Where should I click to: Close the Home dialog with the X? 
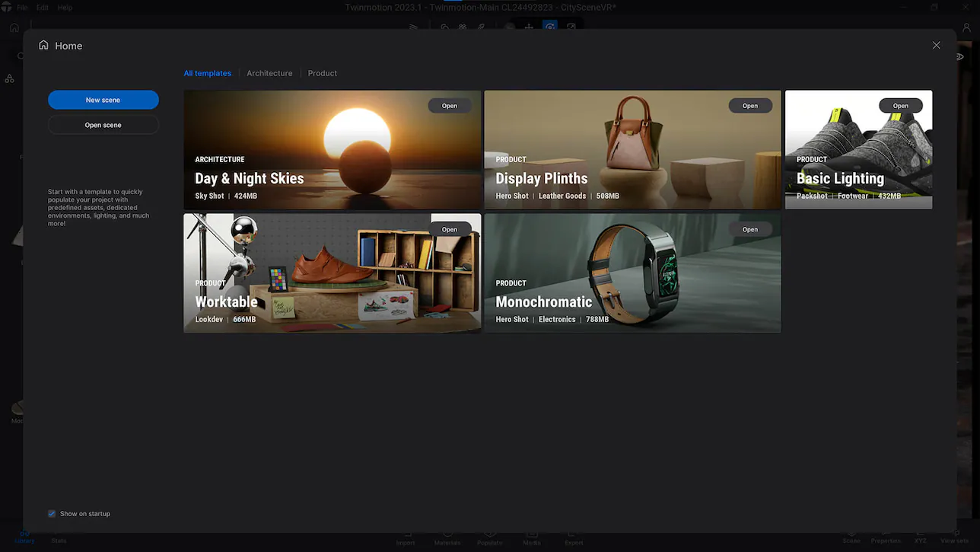pos(936,46)
